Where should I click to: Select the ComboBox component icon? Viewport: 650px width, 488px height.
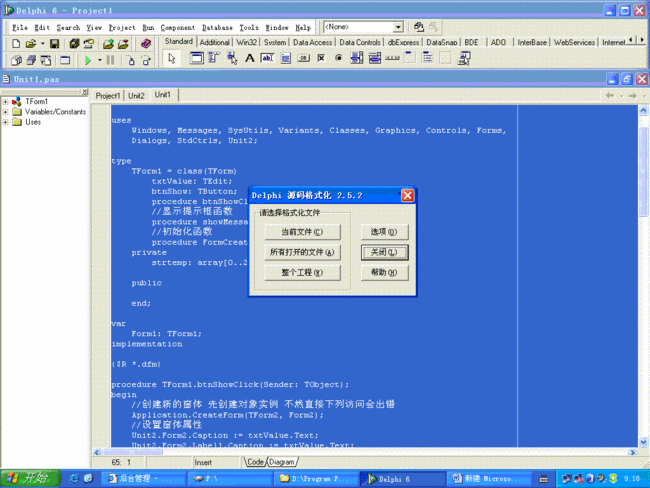(375, 58)
